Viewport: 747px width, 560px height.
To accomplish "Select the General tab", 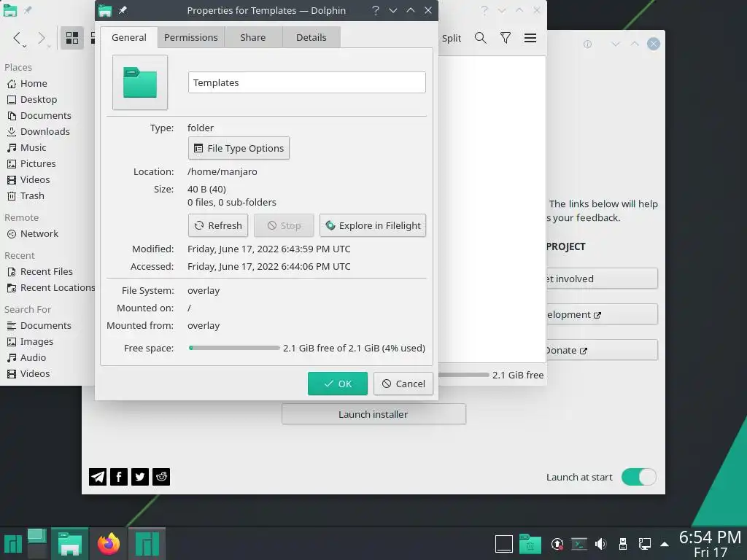I will [x=128, y=37].
